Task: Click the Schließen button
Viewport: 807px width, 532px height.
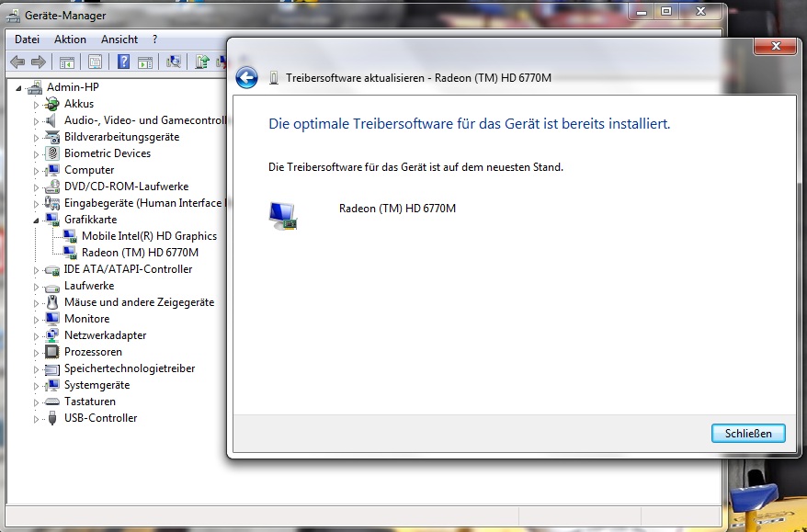Action: (x=748, y=433)
